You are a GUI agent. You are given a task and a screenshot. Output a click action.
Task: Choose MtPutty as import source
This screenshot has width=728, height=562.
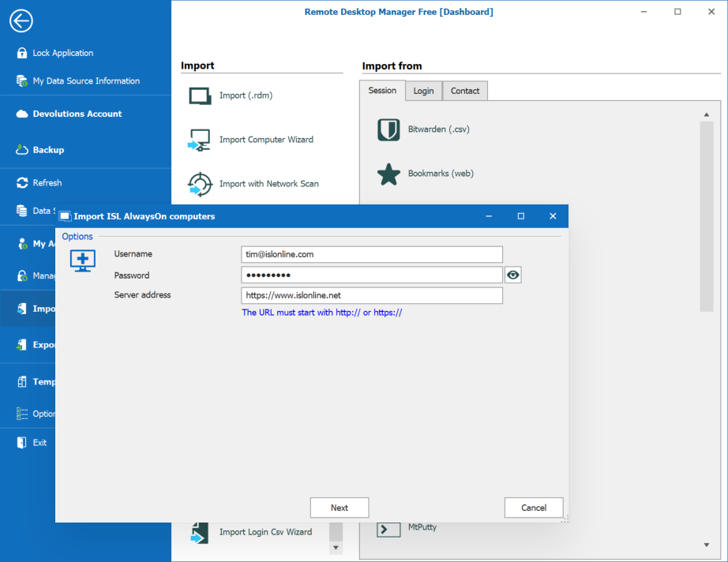422,527
